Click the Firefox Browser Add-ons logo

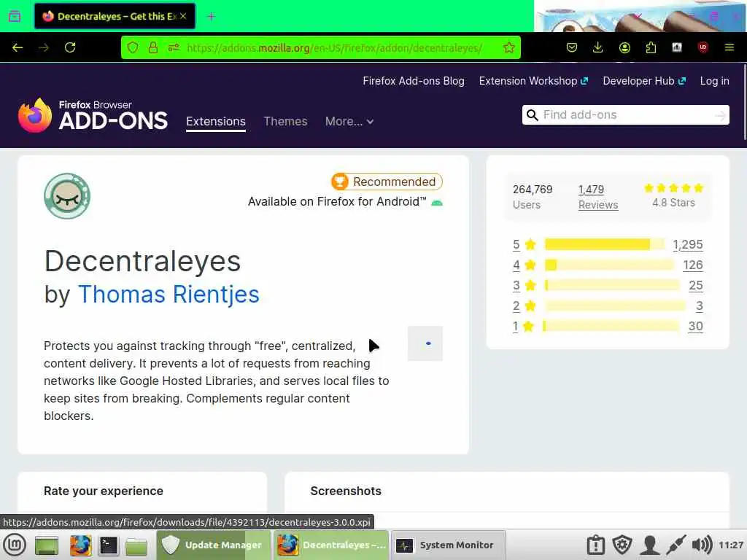(93, 115)
